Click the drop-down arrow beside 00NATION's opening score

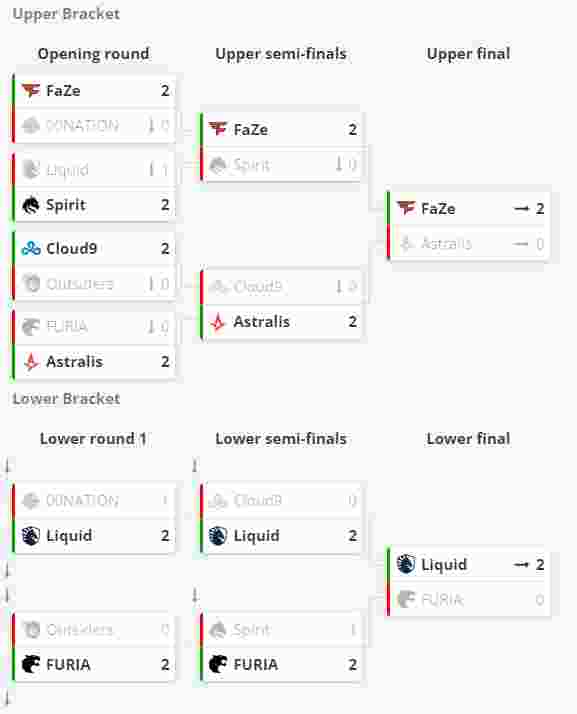(x=151, y=125)
